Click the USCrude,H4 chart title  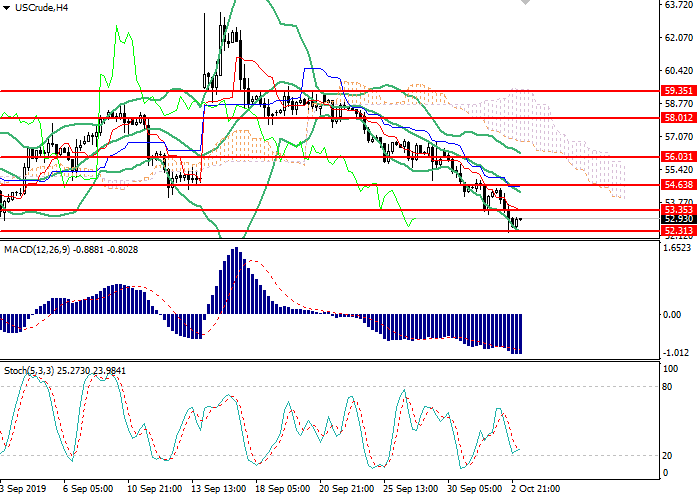(x=41, y=8)
